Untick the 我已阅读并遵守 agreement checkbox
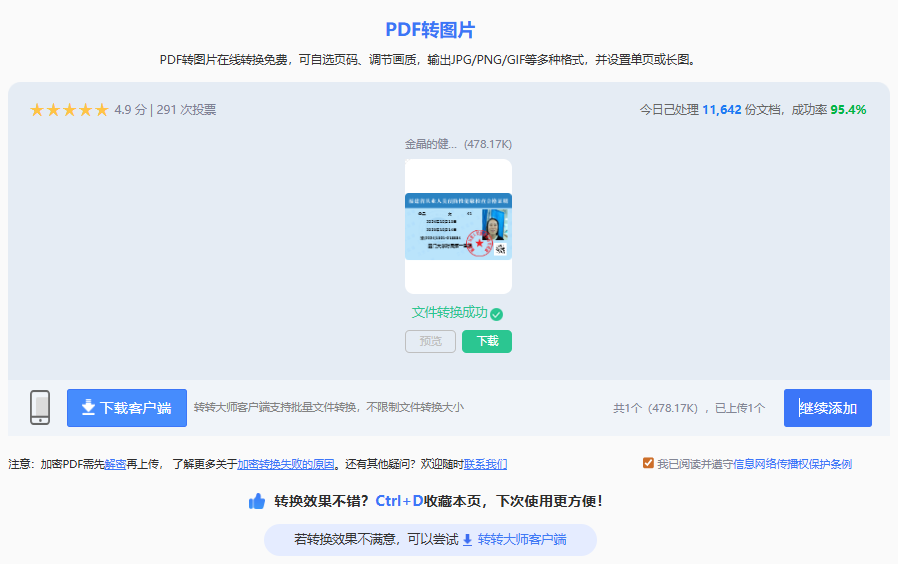The image size is (898, 564). click(648, 463)
